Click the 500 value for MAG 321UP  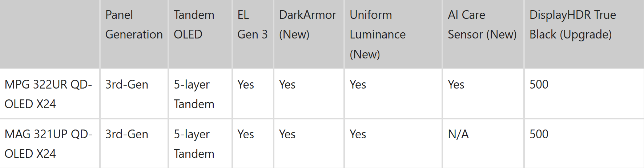pyautogui.click(x=539, y=134)
